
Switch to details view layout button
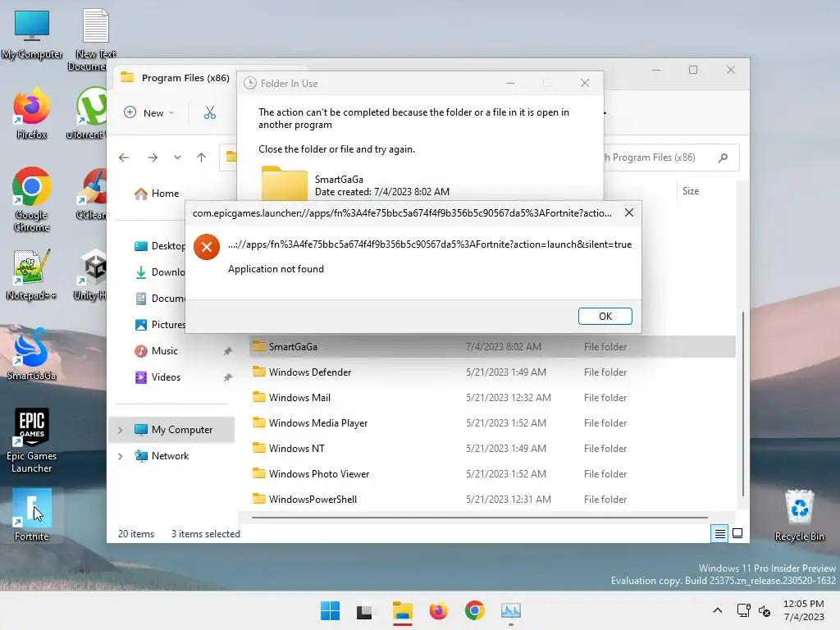click(x=719, y=533)
